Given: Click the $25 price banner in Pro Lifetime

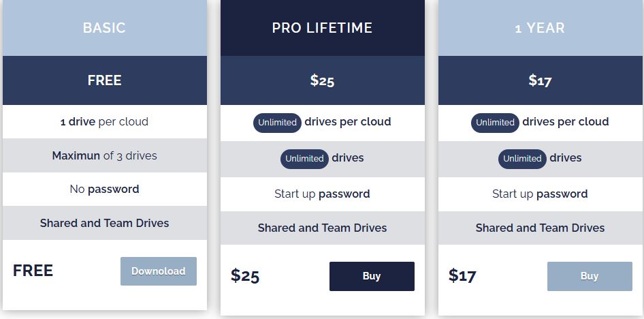Looking at the screenshot, I should pyautogui.click(x=323, y=80).
